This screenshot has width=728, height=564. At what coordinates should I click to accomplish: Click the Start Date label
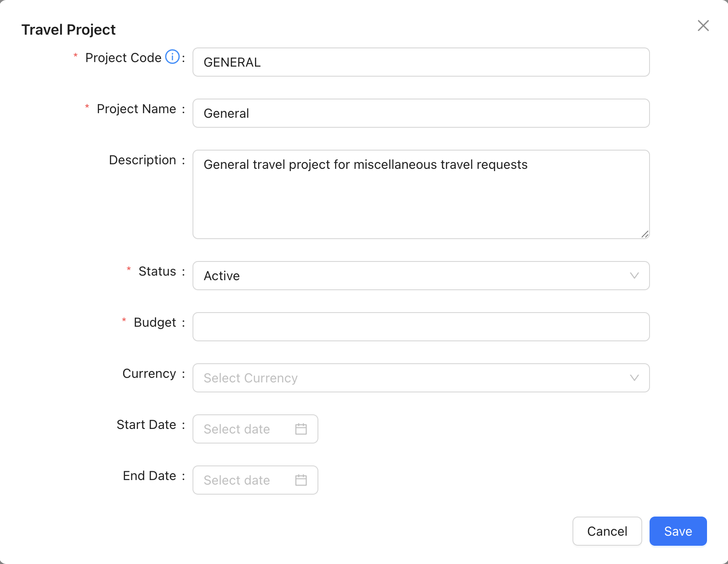146,425
